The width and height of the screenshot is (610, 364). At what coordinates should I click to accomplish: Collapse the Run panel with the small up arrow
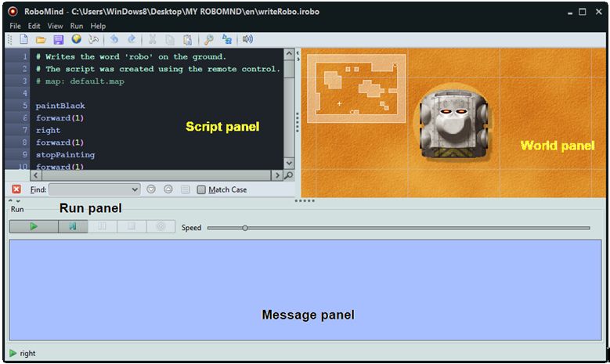click(x=10, y=200)
